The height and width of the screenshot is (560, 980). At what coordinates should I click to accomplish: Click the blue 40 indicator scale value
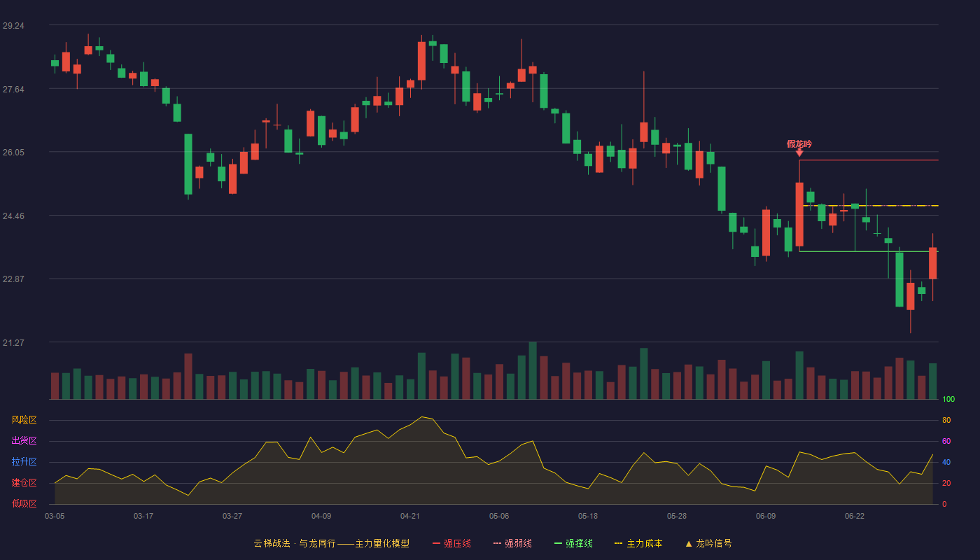(x=946, y=462)
